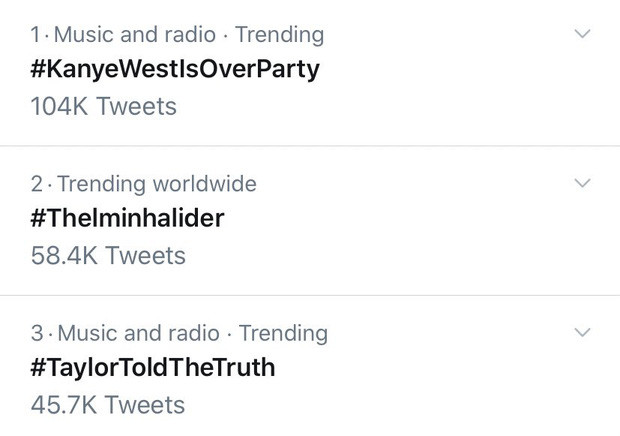Open the #KanyeWestIsOverParty hashtag
The width and height of the screenshot is (620, 436).
click(x=175, y=70)
